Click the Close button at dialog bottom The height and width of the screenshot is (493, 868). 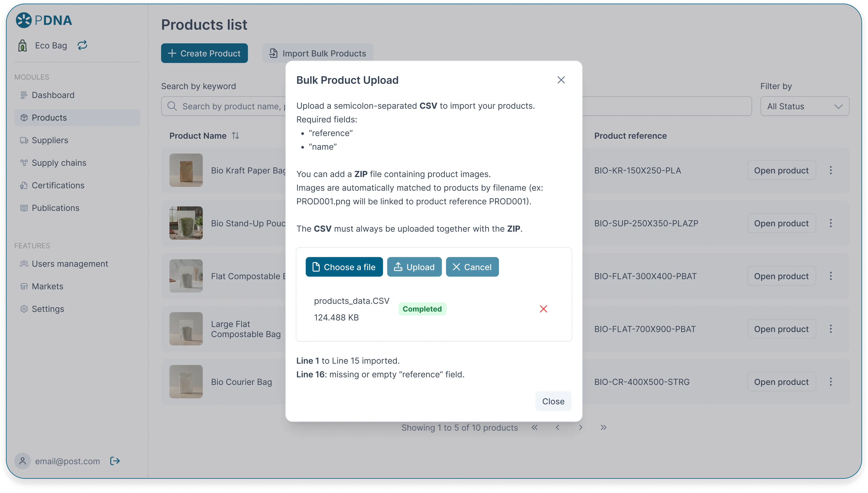click(553, 401)
